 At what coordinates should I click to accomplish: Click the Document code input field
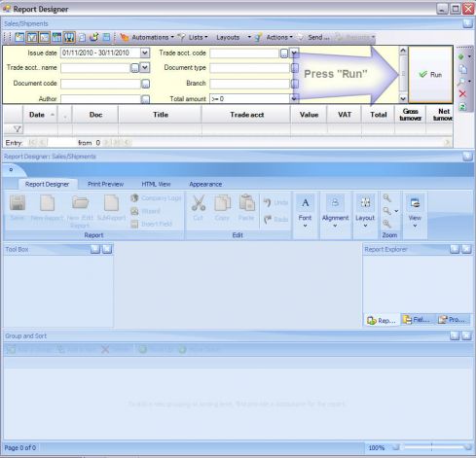100,84
